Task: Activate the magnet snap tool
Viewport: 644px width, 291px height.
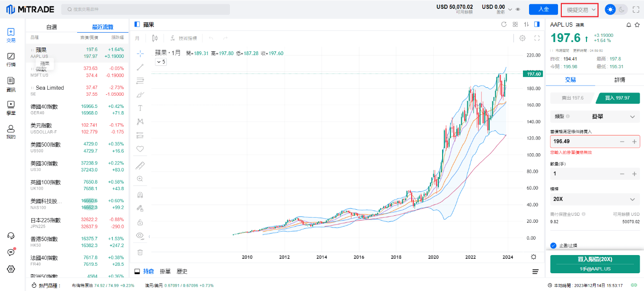Action: [x=140, y=195]
